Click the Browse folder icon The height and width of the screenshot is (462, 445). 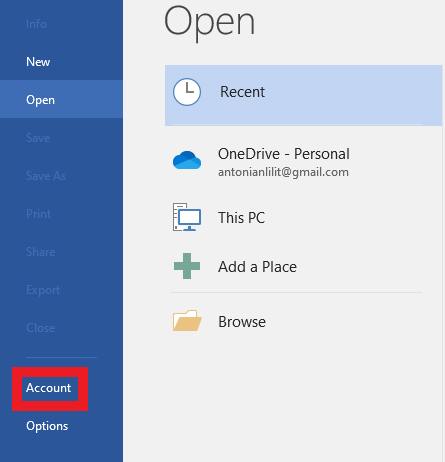[x=187, y=321]
